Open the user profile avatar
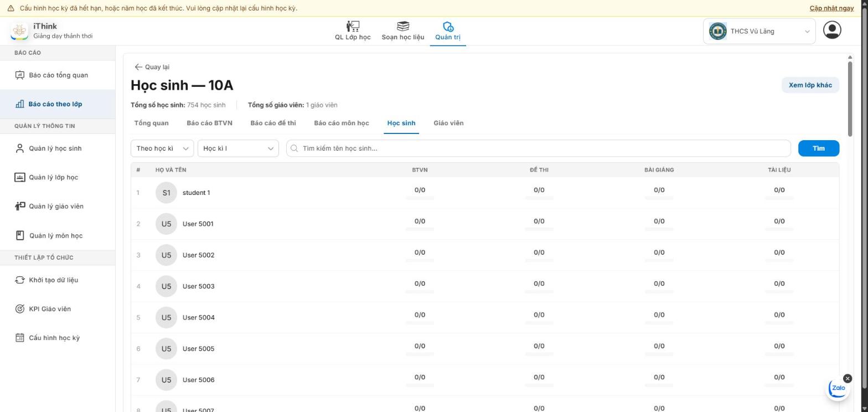 point(832,30)
